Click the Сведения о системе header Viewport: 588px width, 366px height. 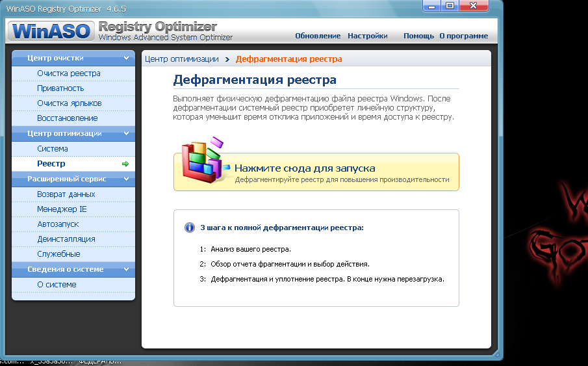[x=73, y=269]
